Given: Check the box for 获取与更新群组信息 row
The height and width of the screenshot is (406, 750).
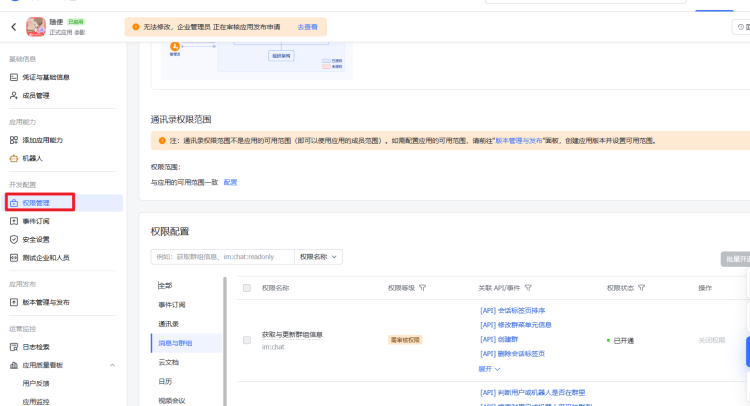Looking at the screenshot, I should pyautogui.click(x=247, y=340).
